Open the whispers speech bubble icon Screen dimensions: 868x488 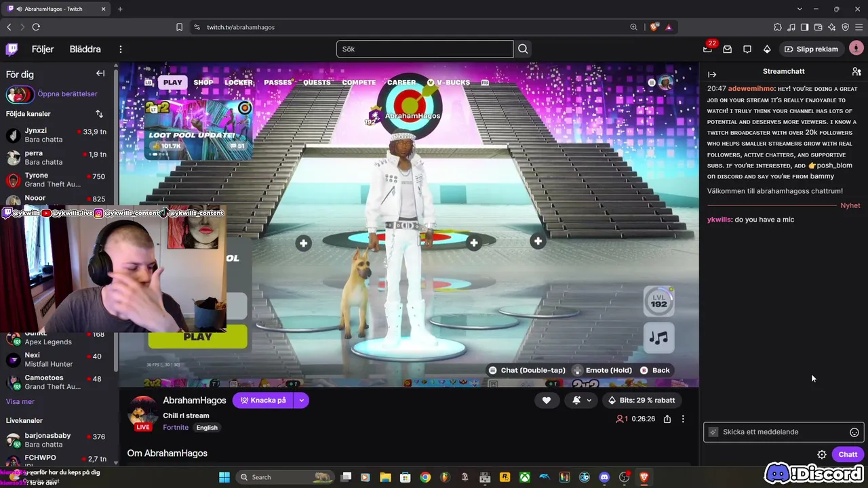coord(747,49)
